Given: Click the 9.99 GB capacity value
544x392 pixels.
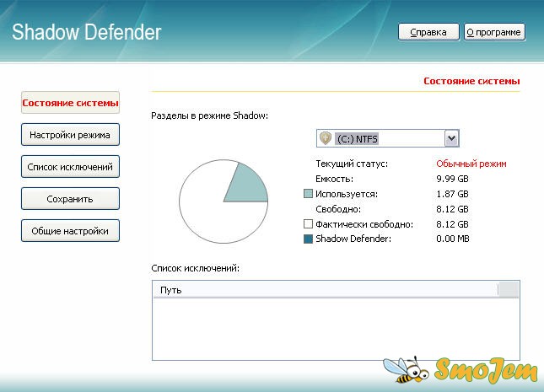Looking at the screenshot, I should [452, 179].
